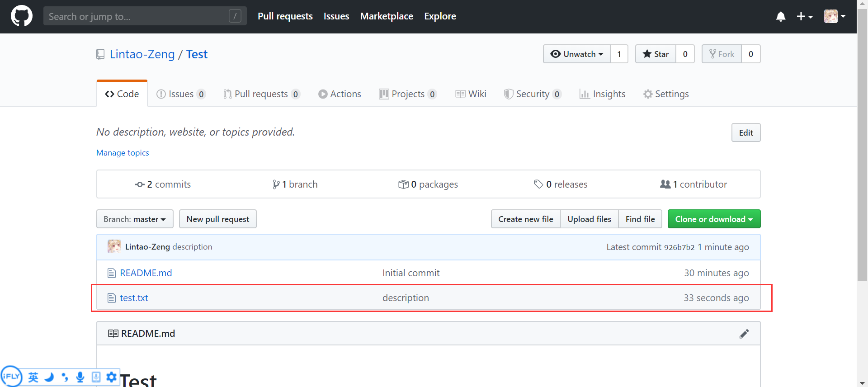The image size is (868, 387).
Task: Toggle the iFLY English/Chinese language button
Action: pos(33,377)
